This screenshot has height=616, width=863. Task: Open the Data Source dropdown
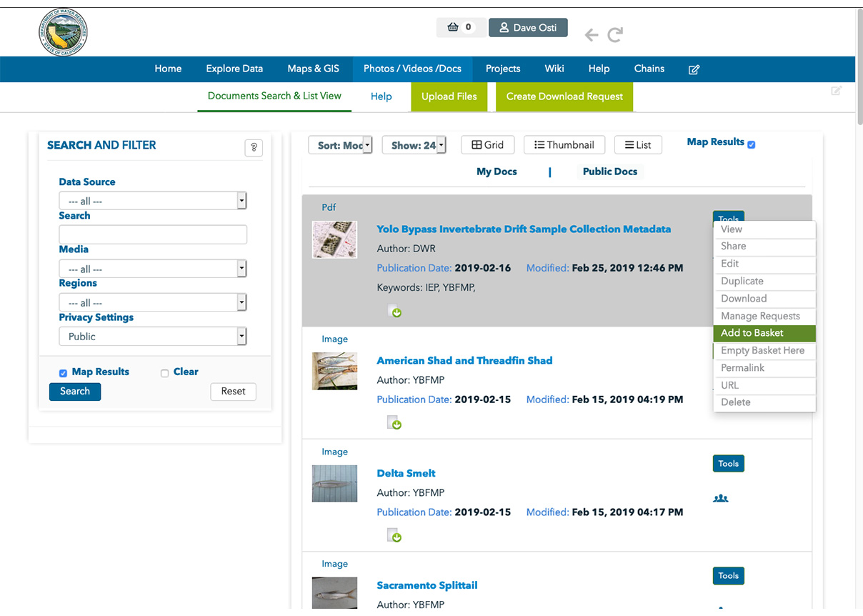pyautogui.click(x=153, y=201)
